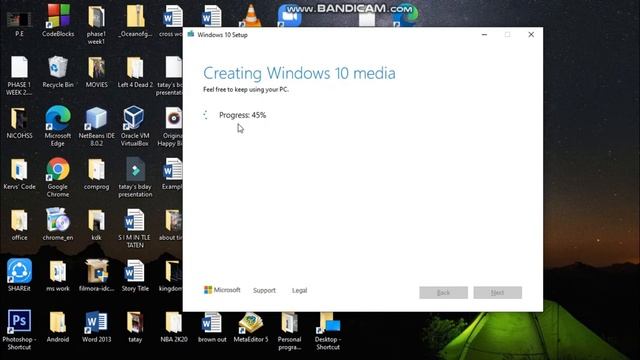The height and width of the screenshot is (360, 640).
Task: Open the NICOHSS folder
Action: (x=19, y=123)
